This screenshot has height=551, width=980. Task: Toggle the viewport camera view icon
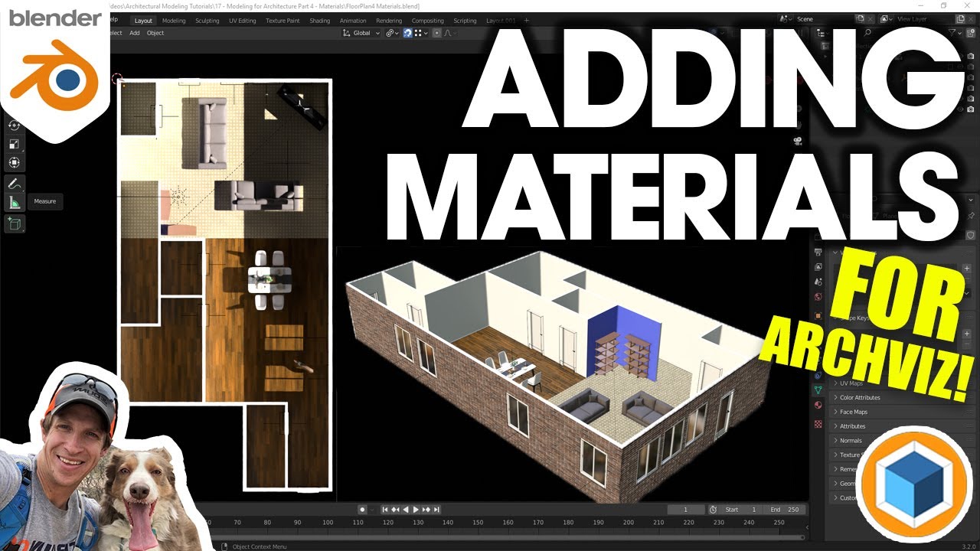797,140
